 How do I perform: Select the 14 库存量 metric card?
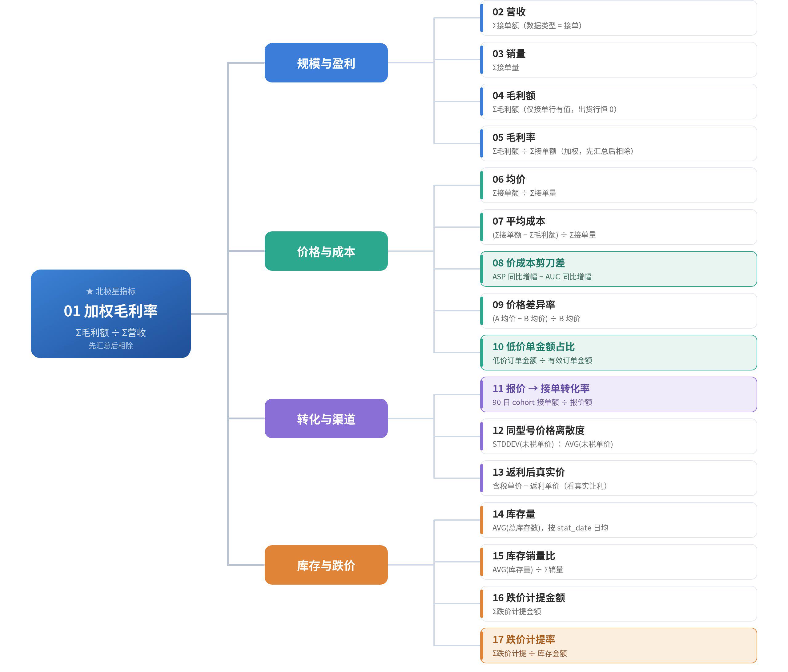pos(618,520)
